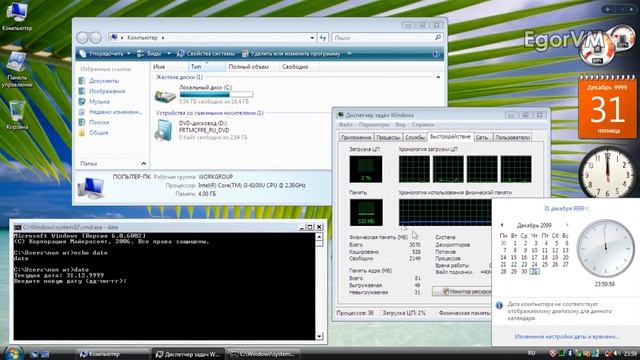Collapse the Жесткие диски group chevron
This screenshot has width=640, height=360.
click(438, 77)
